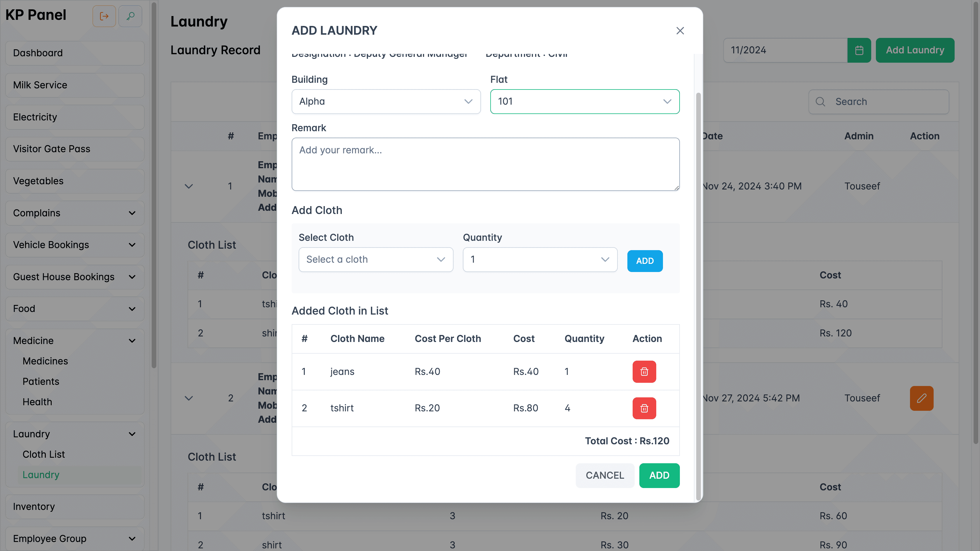Open the Flat dropdown showing 101
This screenshot has height=551, width=980.
click(585, 101)
